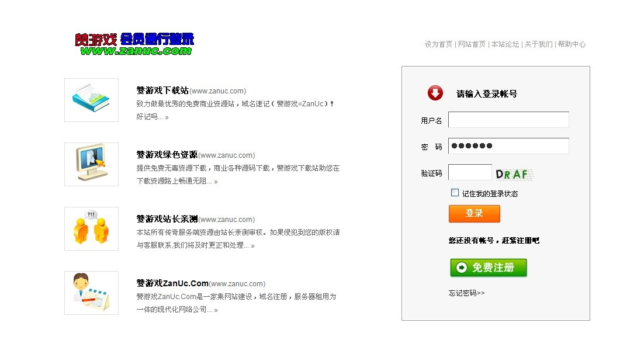The image size is (644, 347).
Task: Focus the 用户名 username input field
Action: (x=508, y=120)
